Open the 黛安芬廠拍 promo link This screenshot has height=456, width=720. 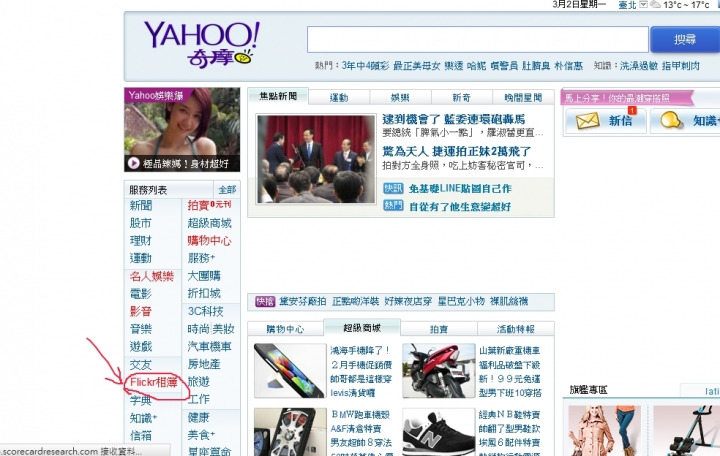click(303, 301)
